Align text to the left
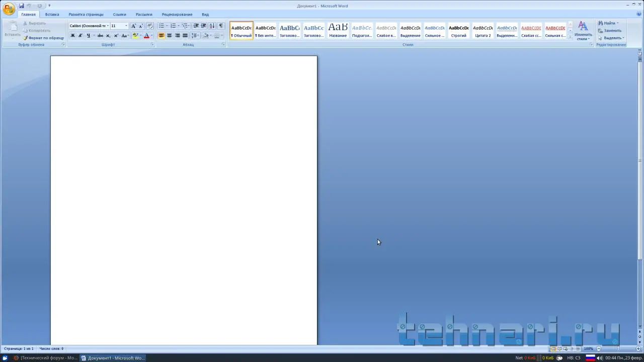Image resolution: width=644 pixels, height=362 pixels. coord(162,36)
